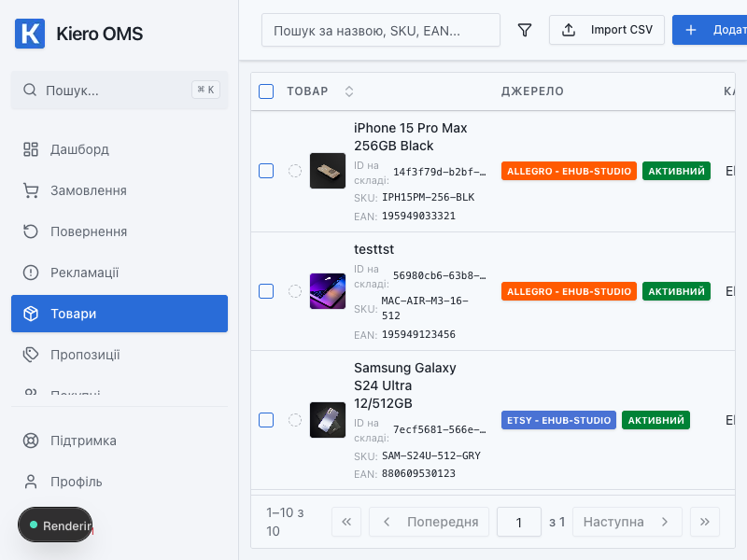Open Повернення section
Image resolution: width=747 pixels, height=560 pixels.
[x=120, y=231]
